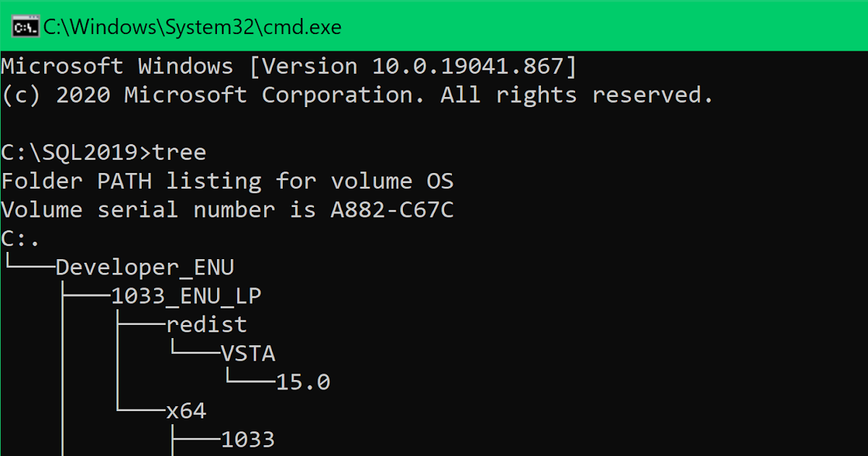Select the x64 folder in the listing
The image size is (868, 456).
[x=188, y=410]
